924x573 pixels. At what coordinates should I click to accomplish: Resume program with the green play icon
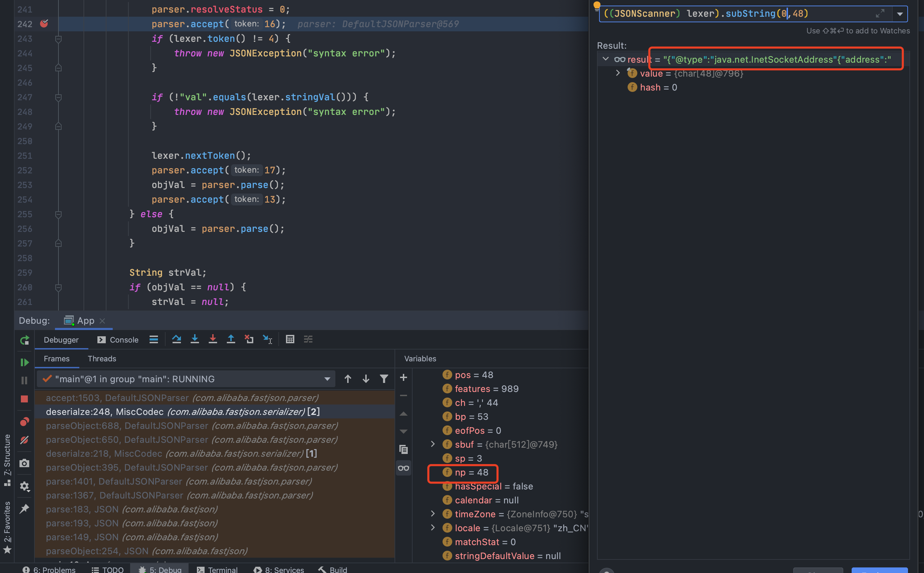[25, 362]
